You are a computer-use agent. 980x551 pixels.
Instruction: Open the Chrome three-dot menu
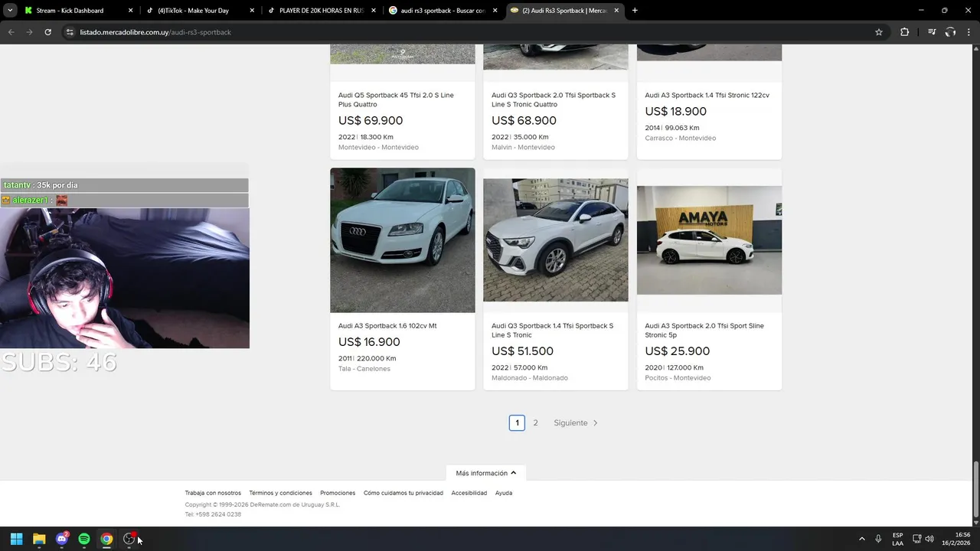(969, 32)
